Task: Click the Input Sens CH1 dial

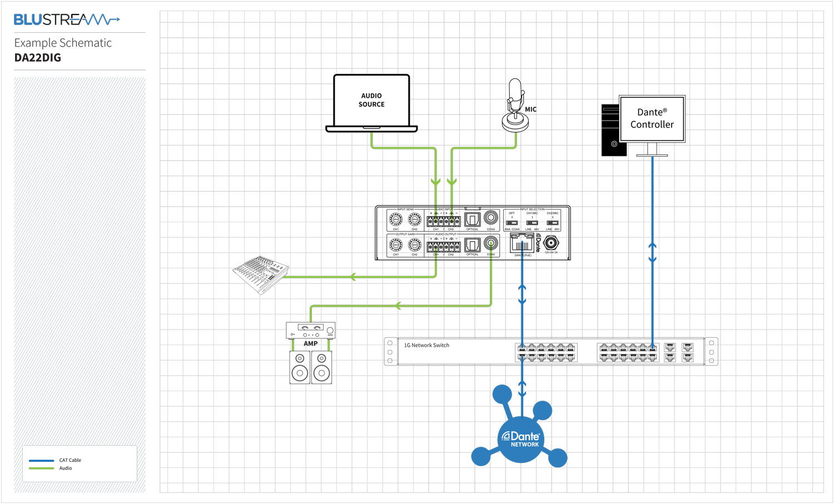Action: click(396, 219)
